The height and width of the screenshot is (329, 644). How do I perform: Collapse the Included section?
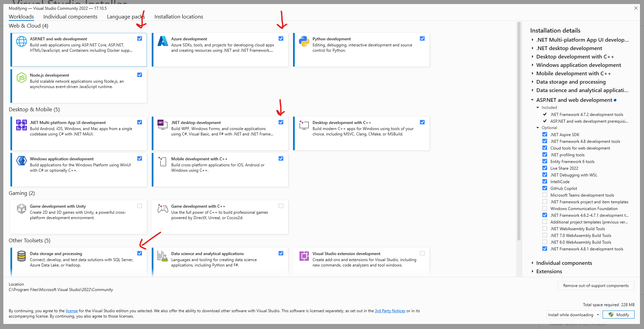[538, 108]
